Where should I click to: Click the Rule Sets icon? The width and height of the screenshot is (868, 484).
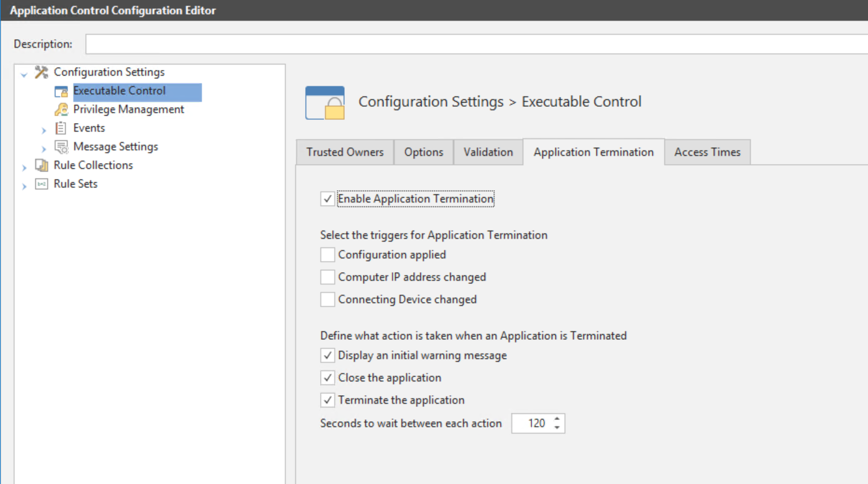[41, 184]
